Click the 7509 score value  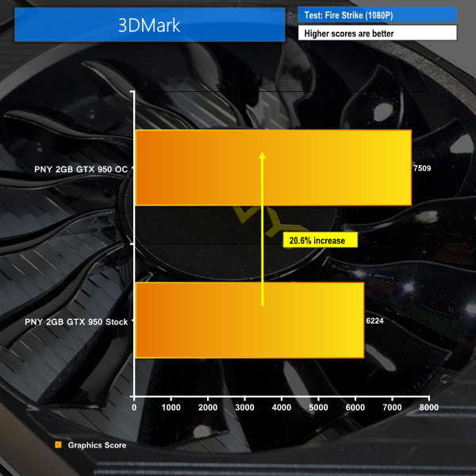click(422, 168)
